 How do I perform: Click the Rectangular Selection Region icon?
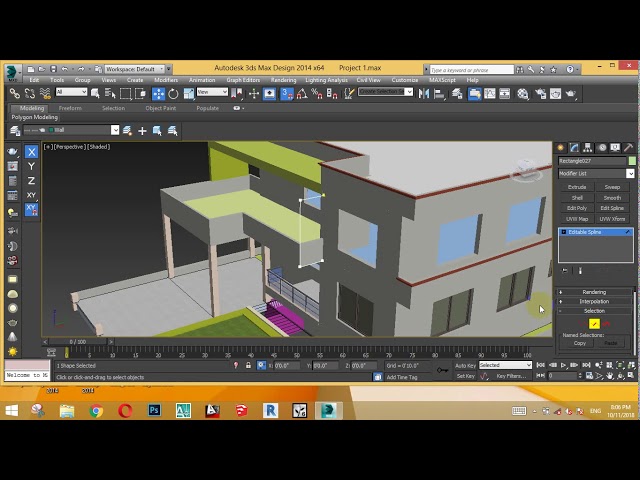[125, 94]
